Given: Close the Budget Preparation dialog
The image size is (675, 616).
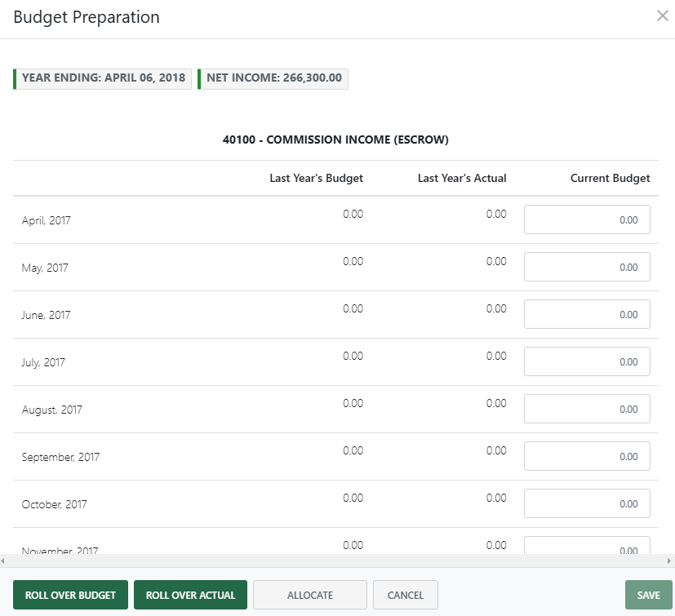Looking at the screenshot, I should 662,16.
